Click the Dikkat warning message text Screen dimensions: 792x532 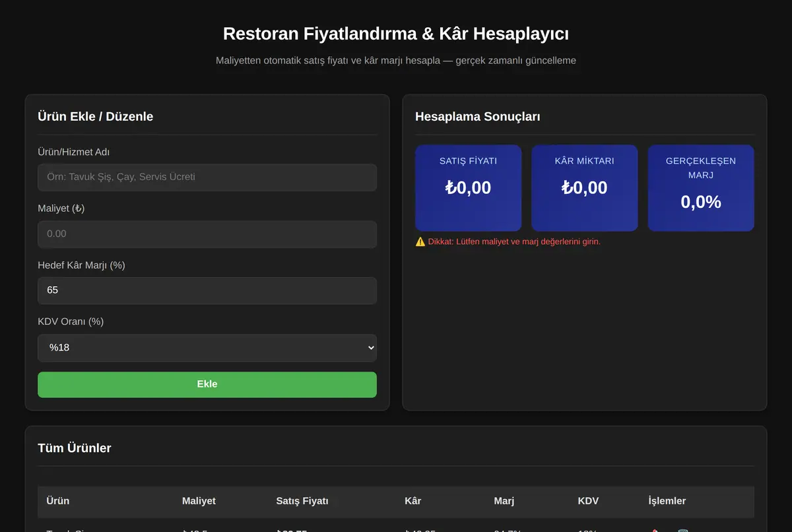(x=508, y=242)
